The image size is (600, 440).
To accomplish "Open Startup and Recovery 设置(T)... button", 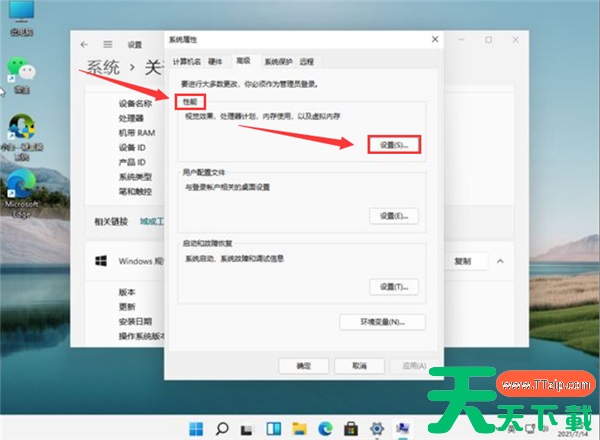I will click(x=394, y=287).
